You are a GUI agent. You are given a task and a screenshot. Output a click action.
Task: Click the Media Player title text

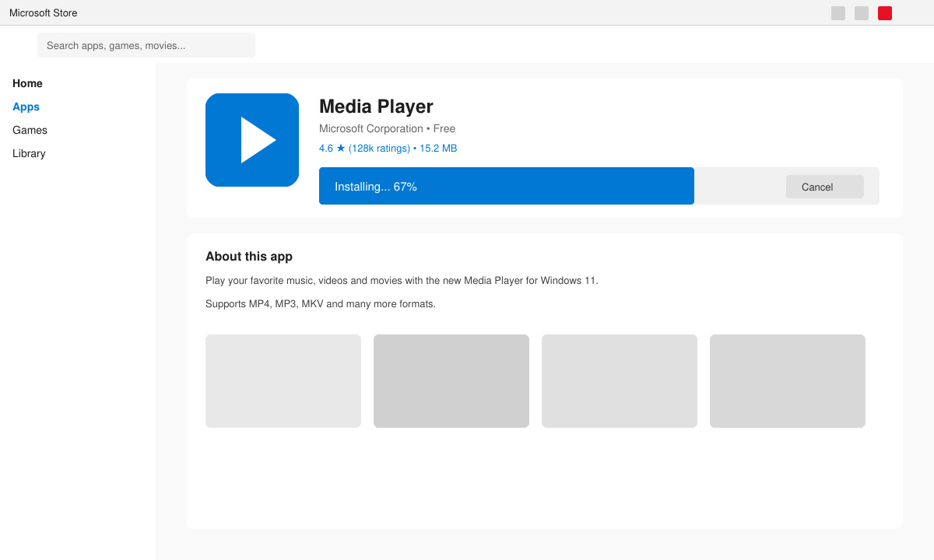pos(376,107)
